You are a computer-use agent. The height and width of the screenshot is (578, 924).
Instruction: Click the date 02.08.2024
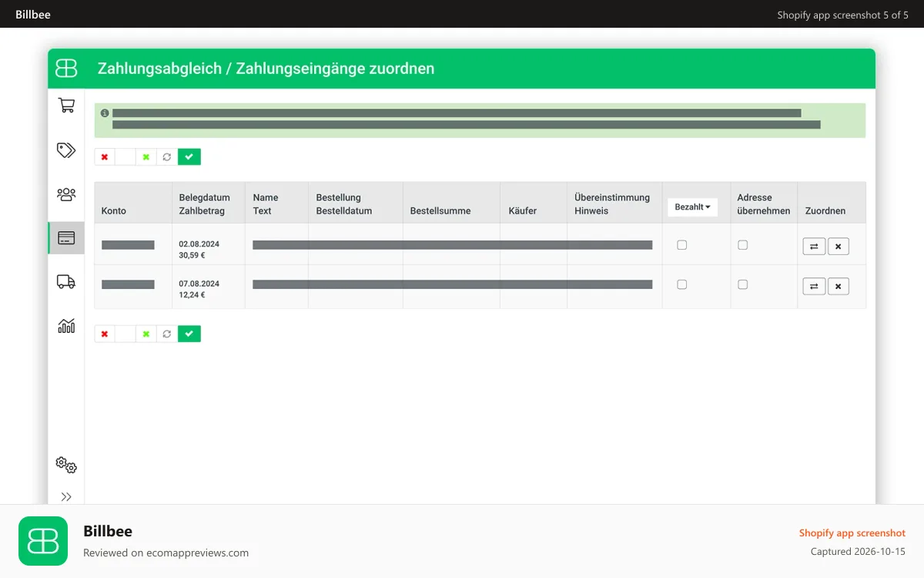click(199, 244)
